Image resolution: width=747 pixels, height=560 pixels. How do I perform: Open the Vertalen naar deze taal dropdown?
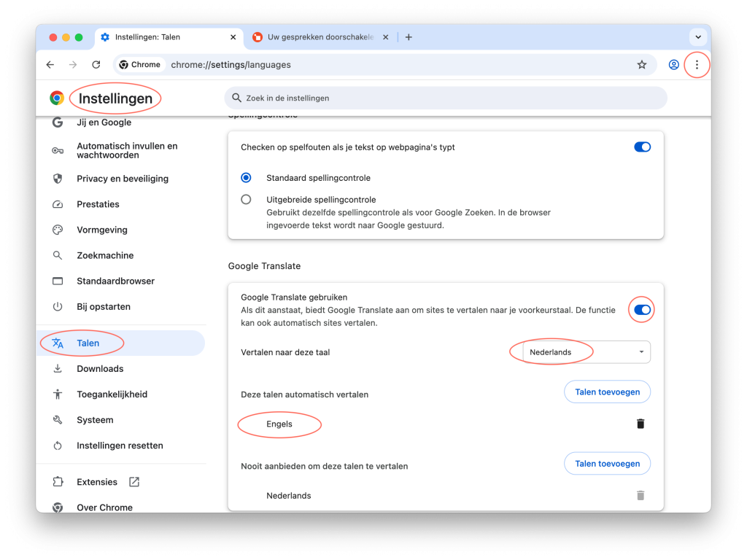(x=587, y=352)
